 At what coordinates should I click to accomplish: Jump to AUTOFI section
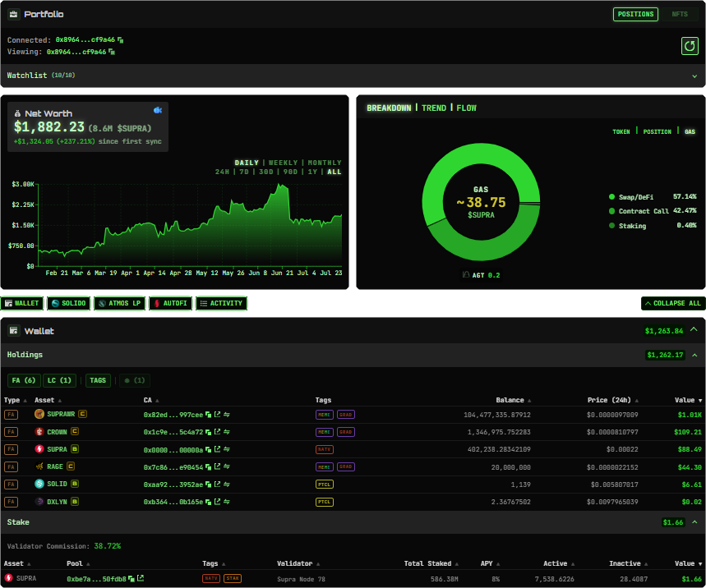pyautogui.click(x=171, y=304)
